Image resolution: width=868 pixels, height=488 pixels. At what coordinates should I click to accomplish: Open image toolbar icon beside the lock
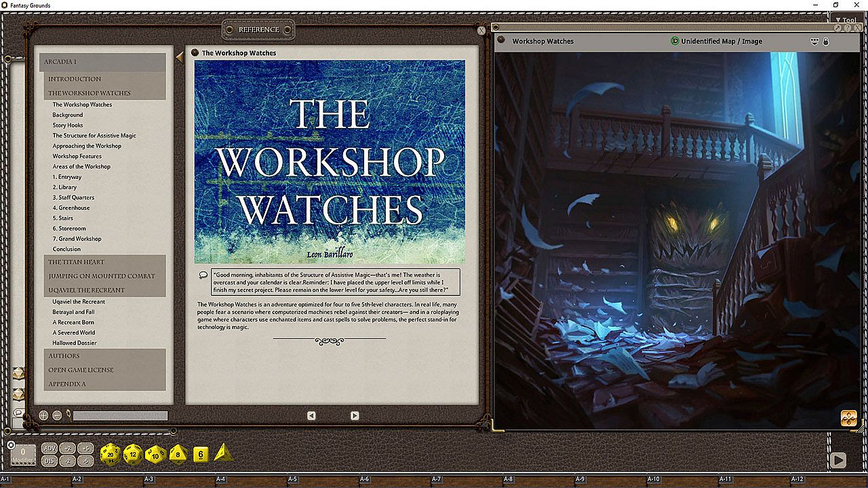[x=814, y=41]
